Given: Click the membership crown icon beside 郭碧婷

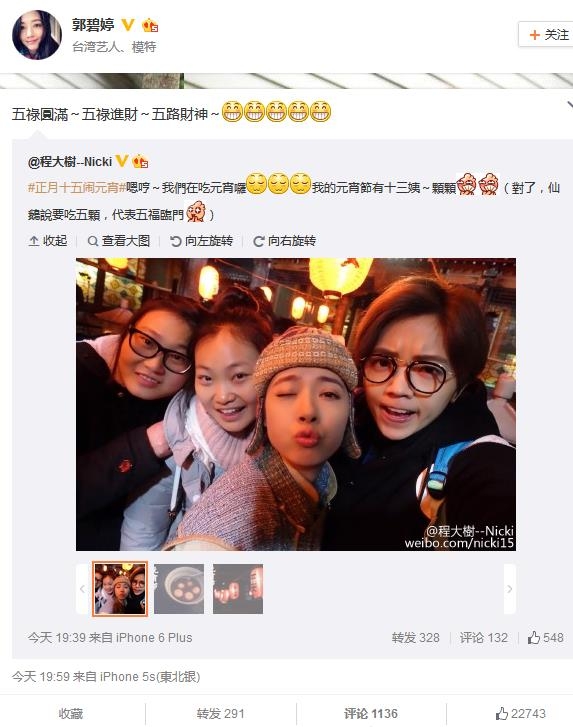Looking at the screenshot, I should 150,25.
